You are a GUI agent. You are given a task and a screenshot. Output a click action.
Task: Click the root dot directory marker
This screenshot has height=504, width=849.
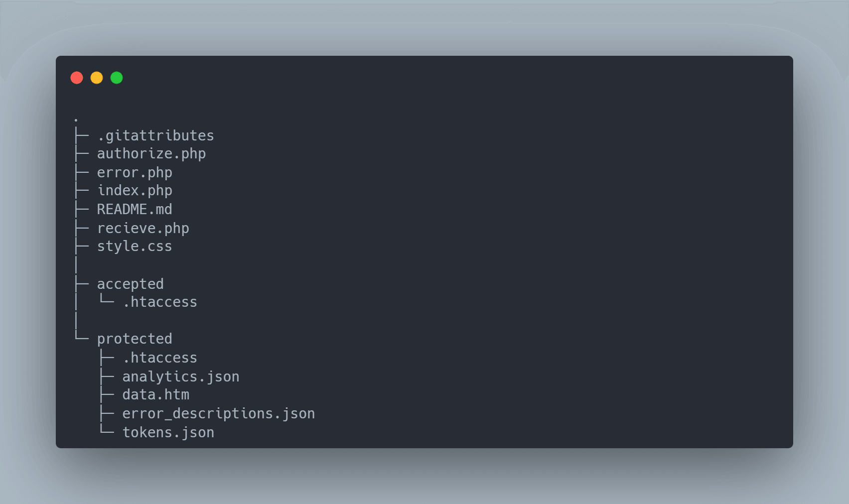(76, 120)
